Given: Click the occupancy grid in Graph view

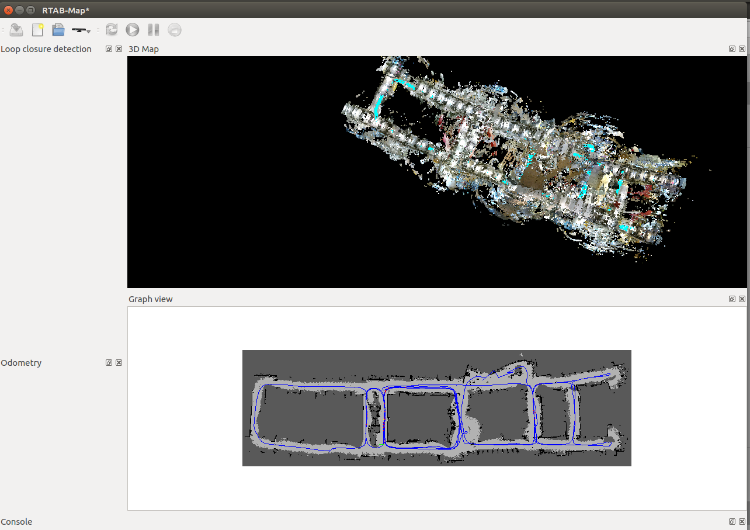Looking at the screenshot, I should pos(436,408).
